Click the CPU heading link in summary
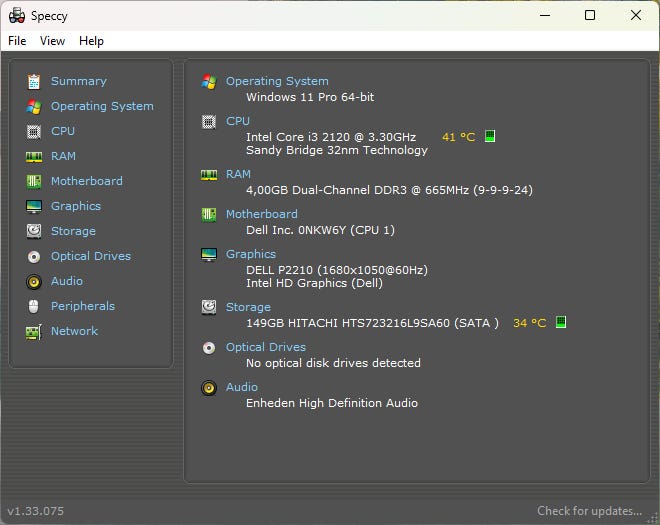 pos(238,121)
